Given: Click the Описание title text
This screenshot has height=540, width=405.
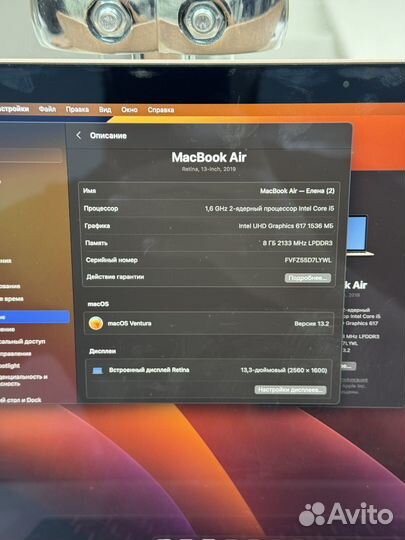Looking at the screenshot, I should (x=108, y=135).
